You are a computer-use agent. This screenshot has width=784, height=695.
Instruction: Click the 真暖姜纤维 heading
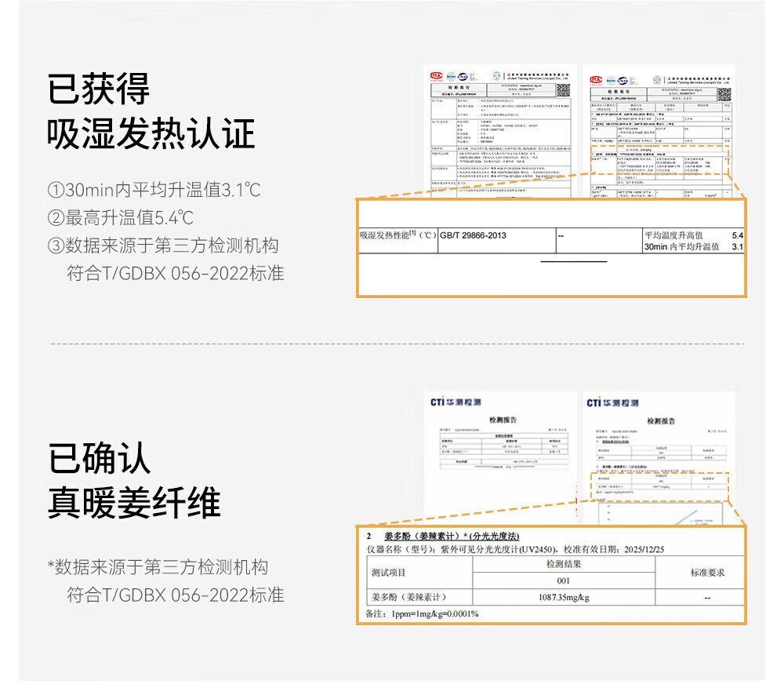click(134, 502)
